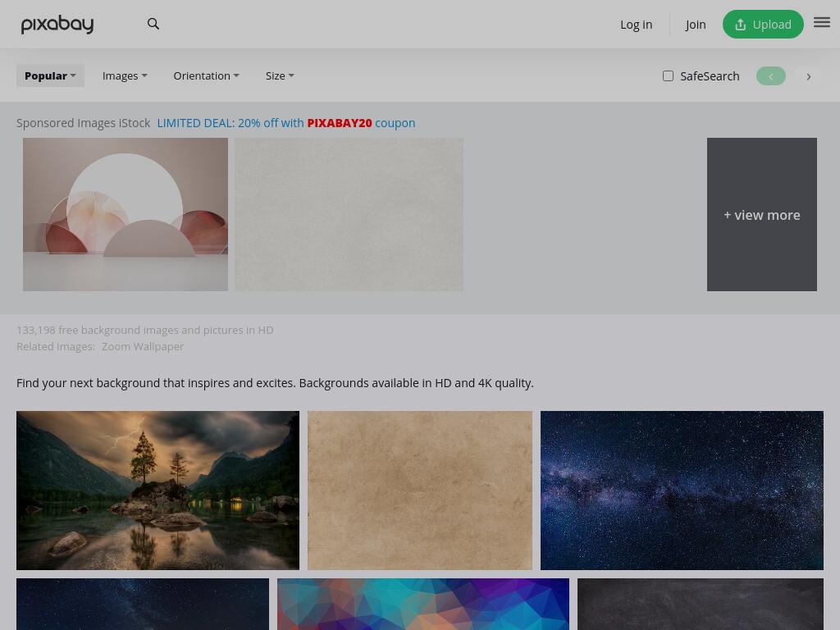Follow the Zoom Wallpaper related link
Screen dimensions: 840x630
click(143, 347)
